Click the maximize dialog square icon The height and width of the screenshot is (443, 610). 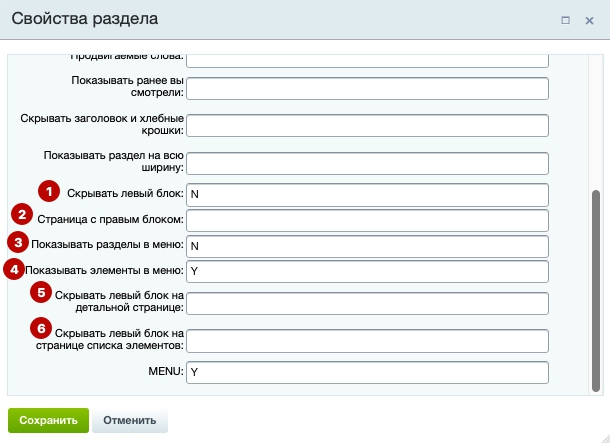[565, 20]
